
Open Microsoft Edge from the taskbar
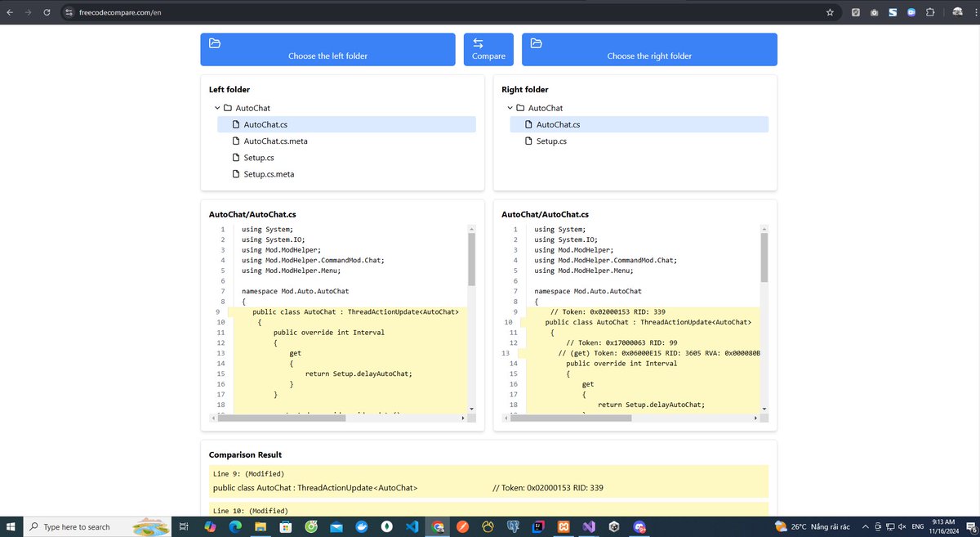(x=235, y=526)
